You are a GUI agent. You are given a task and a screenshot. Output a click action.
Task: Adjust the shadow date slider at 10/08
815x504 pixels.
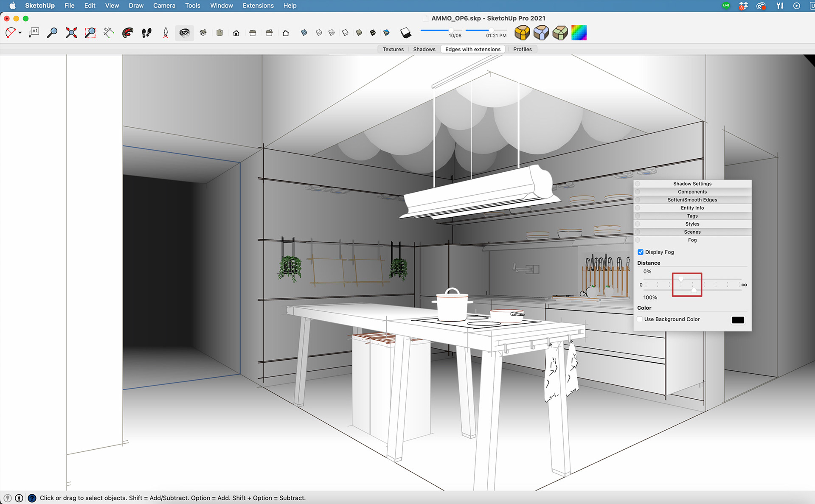point(451,30)
